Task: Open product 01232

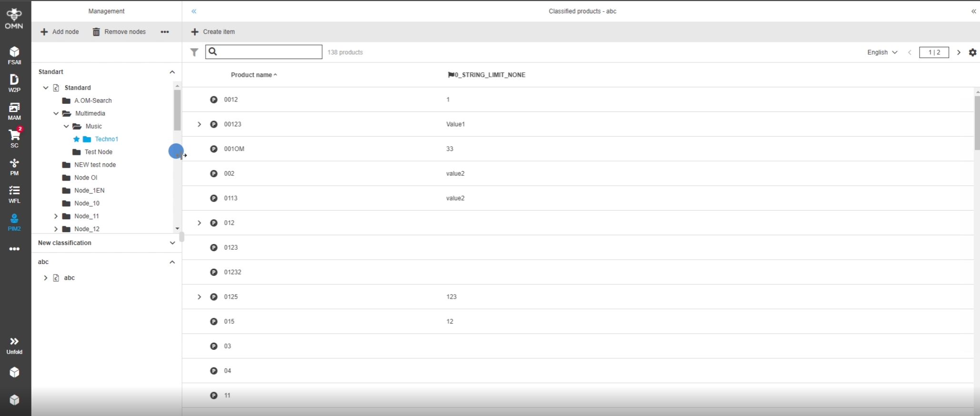Action: pos(233,272)
